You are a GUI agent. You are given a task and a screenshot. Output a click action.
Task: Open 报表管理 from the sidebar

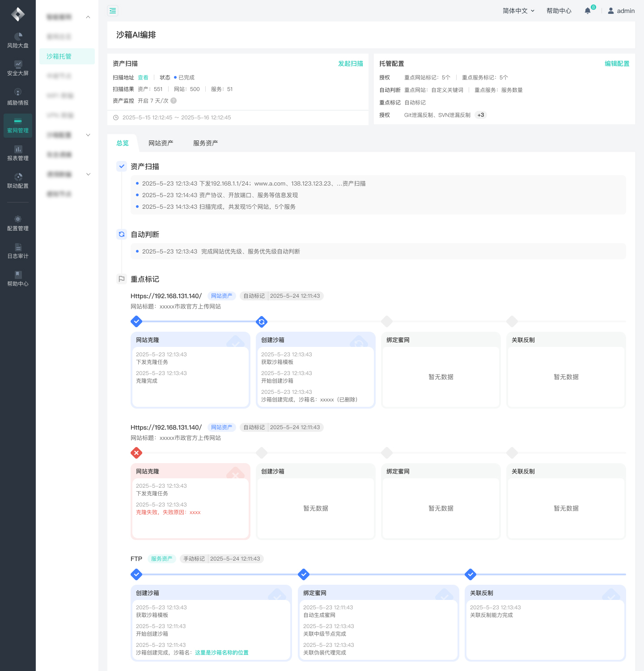pos(18,153)
